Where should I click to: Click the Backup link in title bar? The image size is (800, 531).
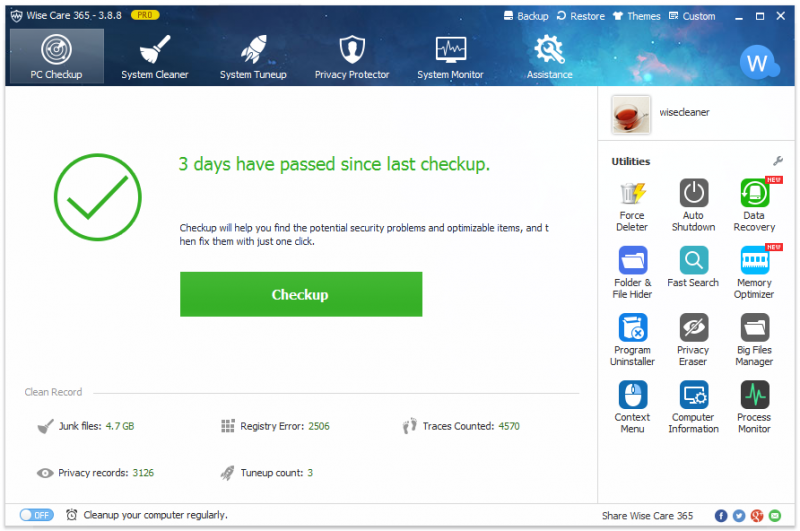click(526, 16)
